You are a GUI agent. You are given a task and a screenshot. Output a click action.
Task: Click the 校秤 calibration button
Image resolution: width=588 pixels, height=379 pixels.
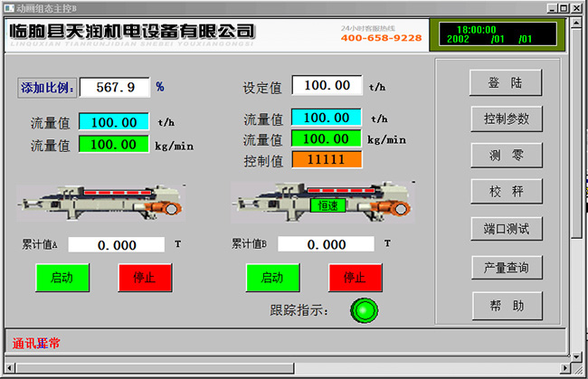pos(507,191)
